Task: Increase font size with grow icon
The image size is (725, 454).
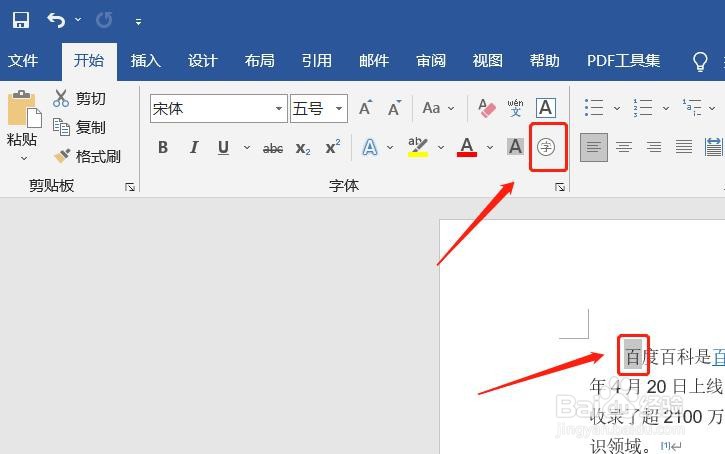Action: (365, 108)
